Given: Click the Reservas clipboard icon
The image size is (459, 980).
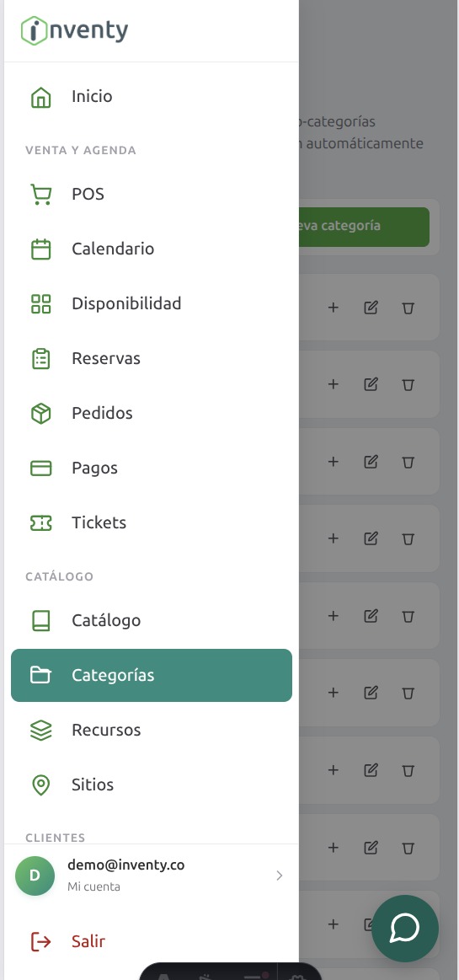Looking at the screenshot, I should (x=41, y=358).
